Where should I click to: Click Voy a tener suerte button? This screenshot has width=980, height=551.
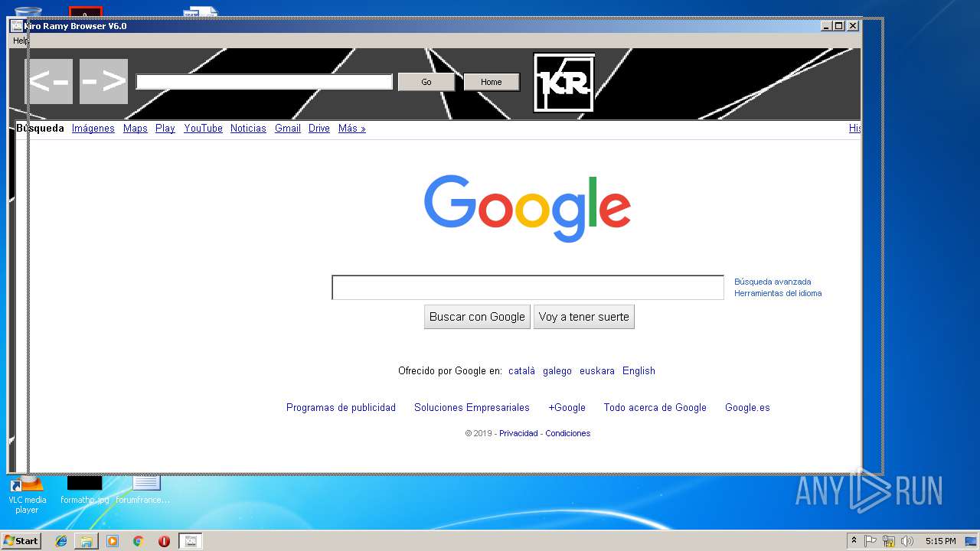tap(583, 317)
